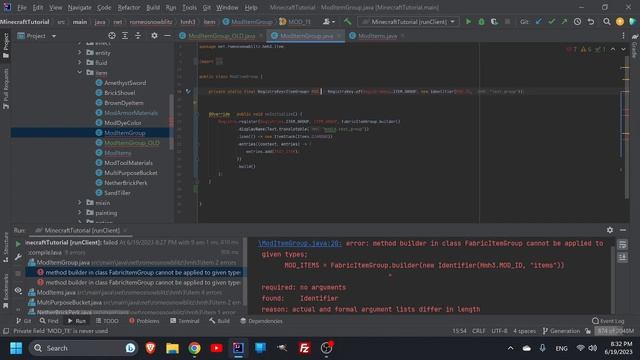Expand all nodes in Project panel

pos(125,36)
